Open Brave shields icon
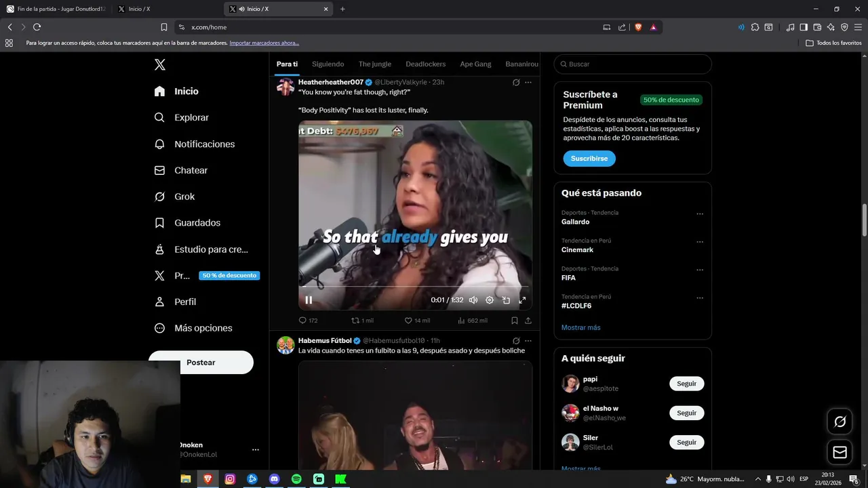Image resolution: width=868 pixels, height=488 pixels. click(638, 27)
